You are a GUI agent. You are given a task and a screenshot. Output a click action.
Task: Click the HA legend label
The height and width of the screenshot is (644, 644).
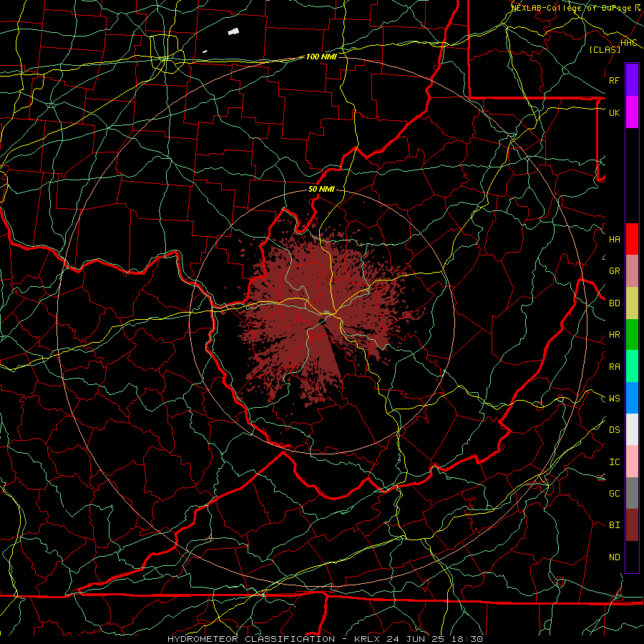coord(614,240)
